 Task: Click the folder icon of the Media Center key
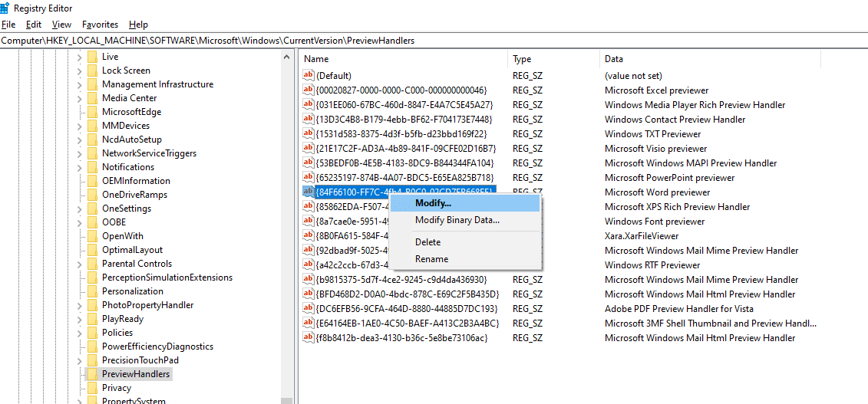[92, 98]
